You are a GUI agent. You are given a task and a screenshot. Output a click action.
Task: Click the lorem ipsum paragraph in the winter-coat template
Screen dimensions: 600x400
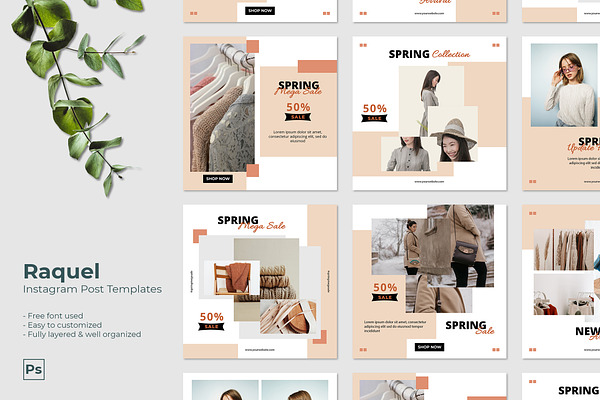click(x=394, y=326)
